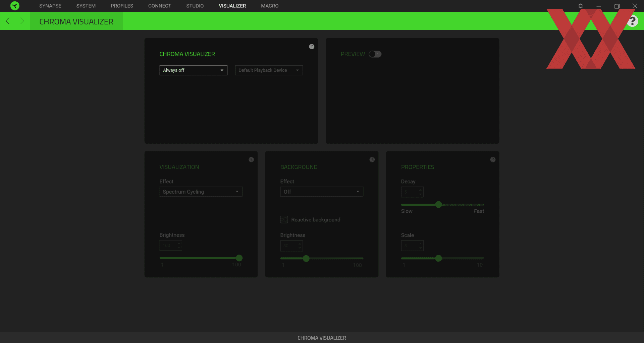Open help icon in Properties panel
Viewport: 644px width, 343px height.
[x=493, y=160]
